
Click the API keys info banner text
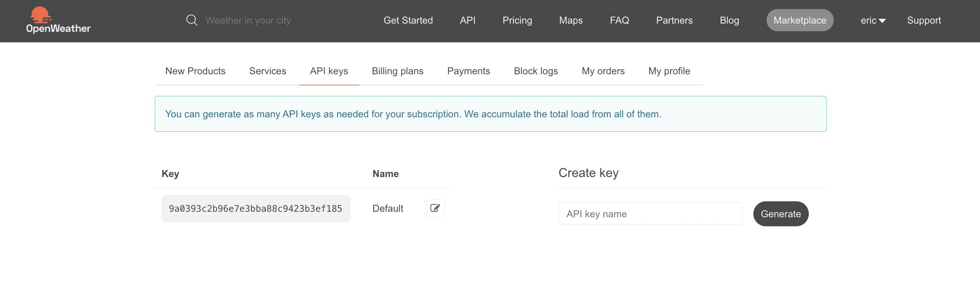[413, 114]
